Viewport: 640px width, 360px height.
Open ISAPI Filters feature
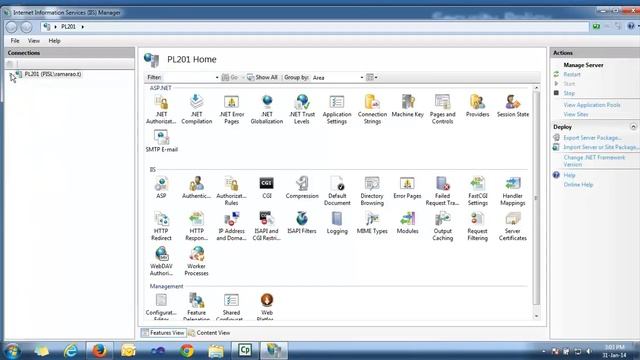(x=302, y=223)
